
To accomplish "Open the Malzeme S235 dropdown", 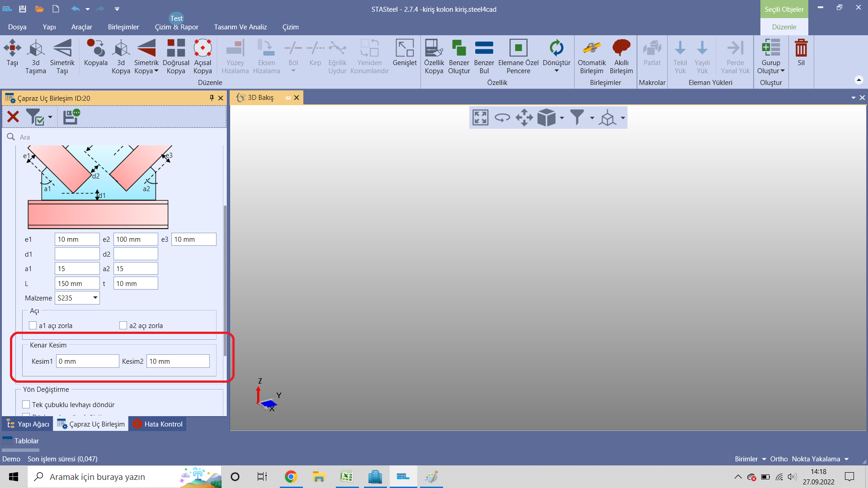I will pyautogui.click(x=95, y=298).
